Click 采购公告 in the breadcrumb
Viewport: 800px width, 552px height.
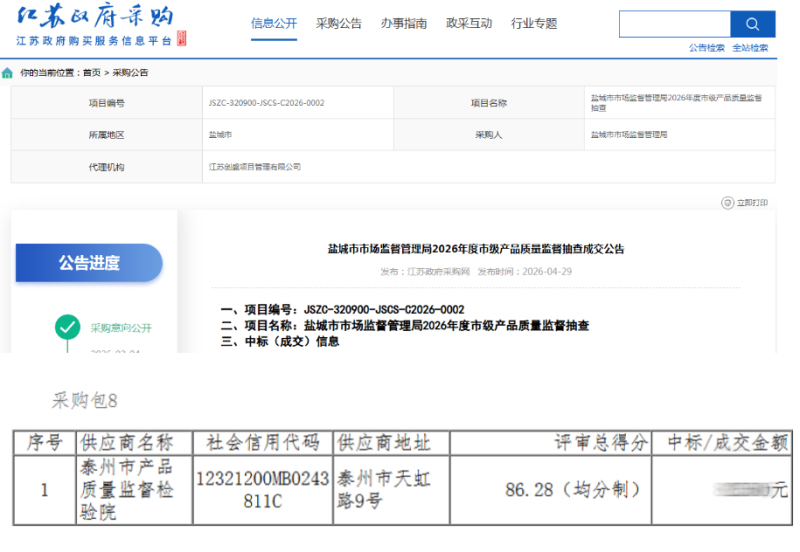[x=130, y=73]
